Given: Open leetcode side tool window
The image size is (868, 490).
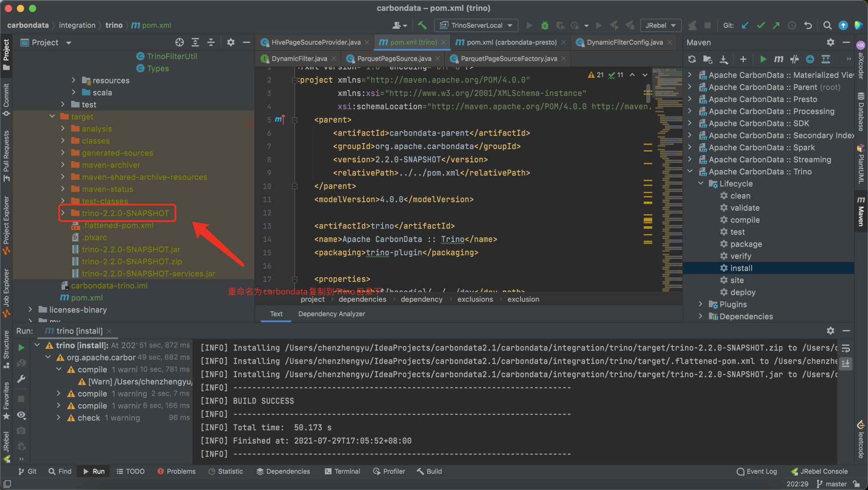Looking at the screenshot, I should [x=861, y=439].
